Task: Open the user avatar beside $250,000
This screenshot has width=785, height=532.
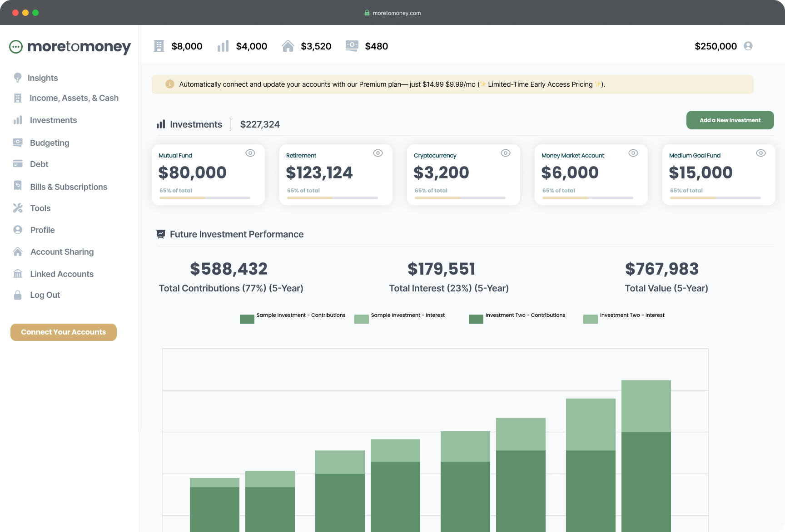Action: pyautogui.click(x=748, y=46)
